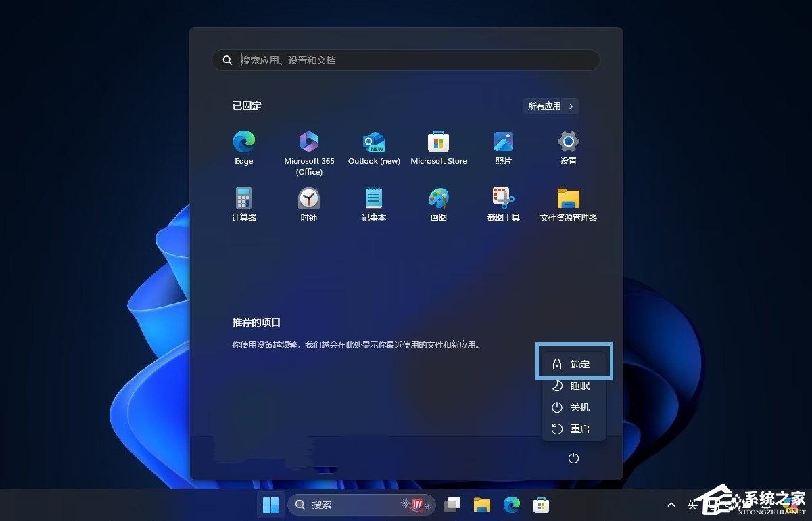Choose 睡眠 to put PC to sleep
This screenshot has height=521, width=812.
click(574, 385)
